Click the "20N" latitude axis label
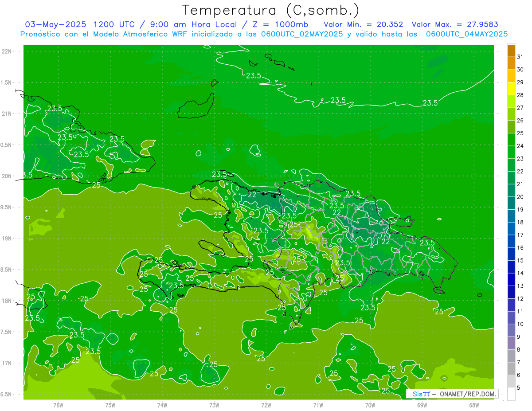 coord(7,176)
